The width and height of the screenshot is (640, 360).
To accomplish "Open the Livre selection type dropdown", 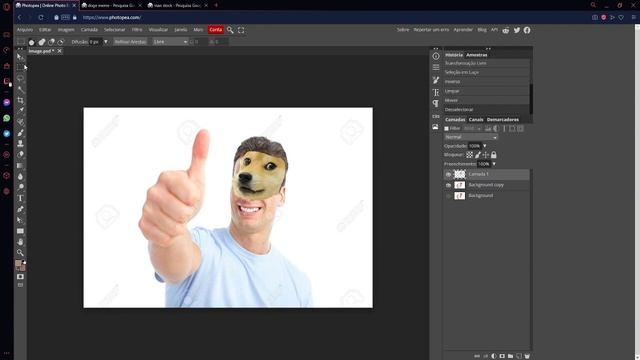I will (x=170, y=42).
